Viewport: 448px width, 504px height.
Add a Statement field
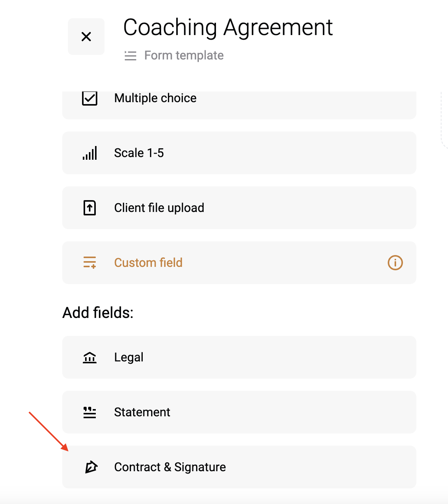tap(239, 412)
